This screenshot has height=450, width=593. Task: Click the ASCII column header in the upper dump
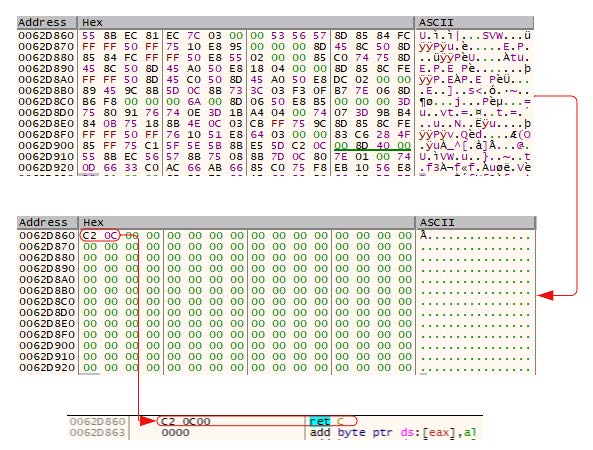pyautogui.click(x=474, y=23)
